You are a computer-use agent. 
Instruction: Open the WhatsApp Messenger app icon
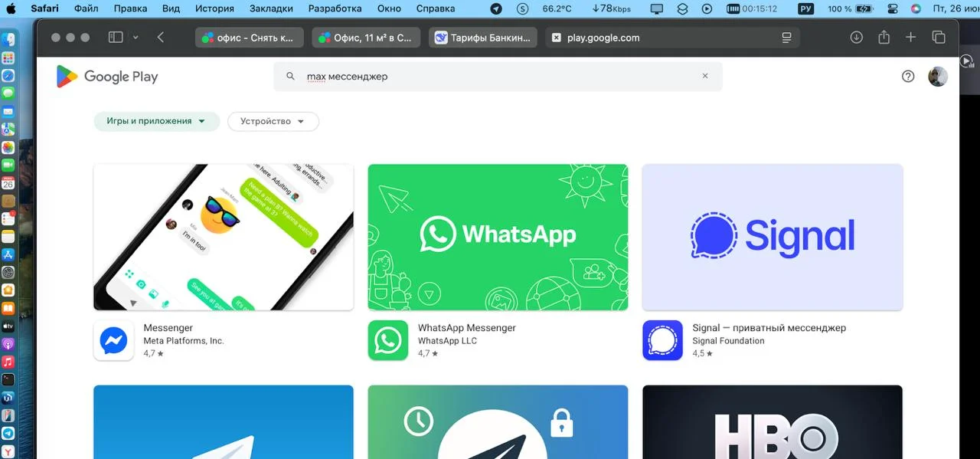388,340
